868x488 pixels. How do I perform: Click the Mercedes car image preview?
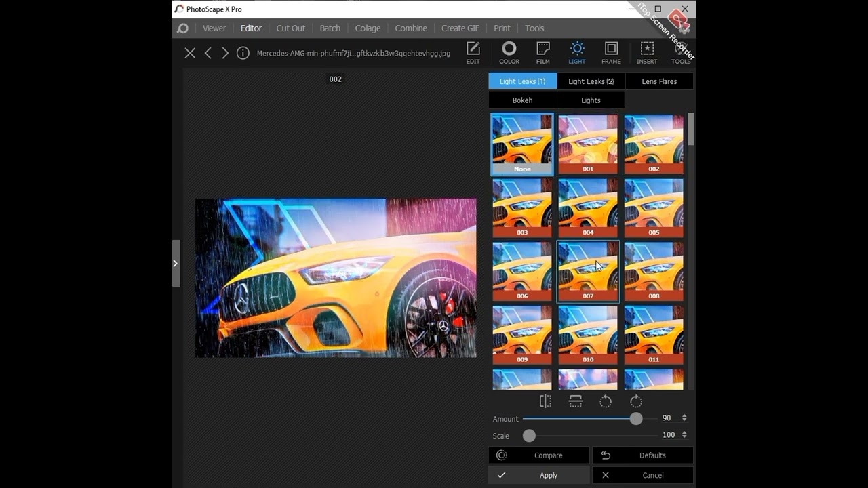pos(336,278)
